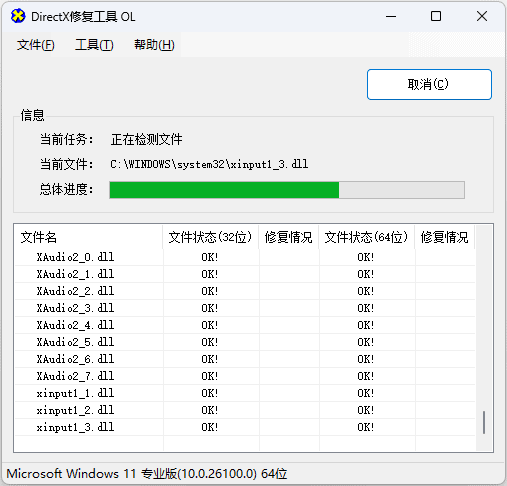Click the 文件名 column header
The image size is (507, 486).
(x=88, y=237)
